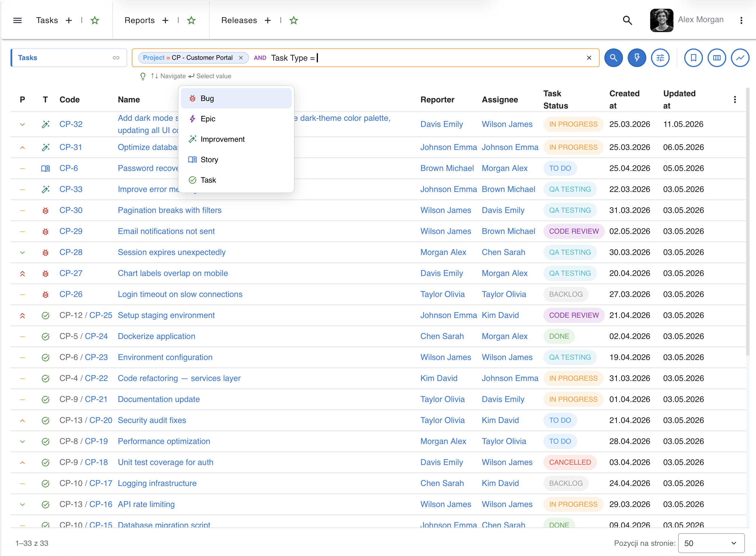Open Security audit fixes task
Viewport: 756px width, 556px height.
point(152,420)
